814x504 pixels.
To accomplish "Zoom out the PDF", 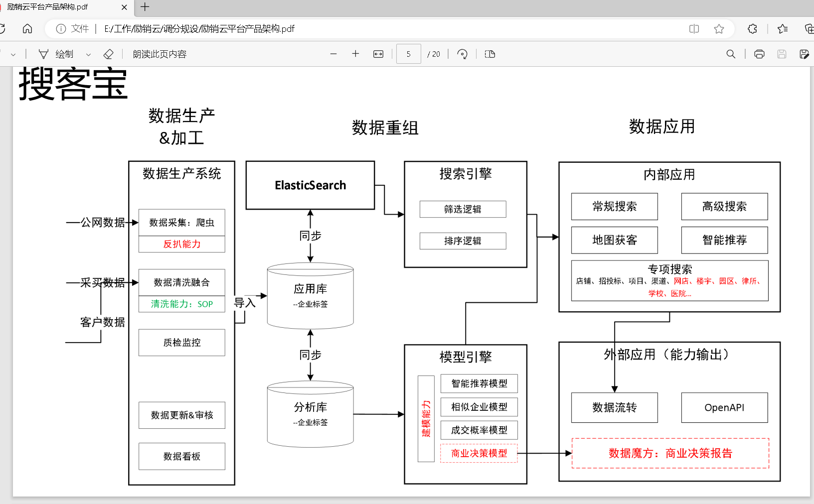I will (x=333, y=54).
